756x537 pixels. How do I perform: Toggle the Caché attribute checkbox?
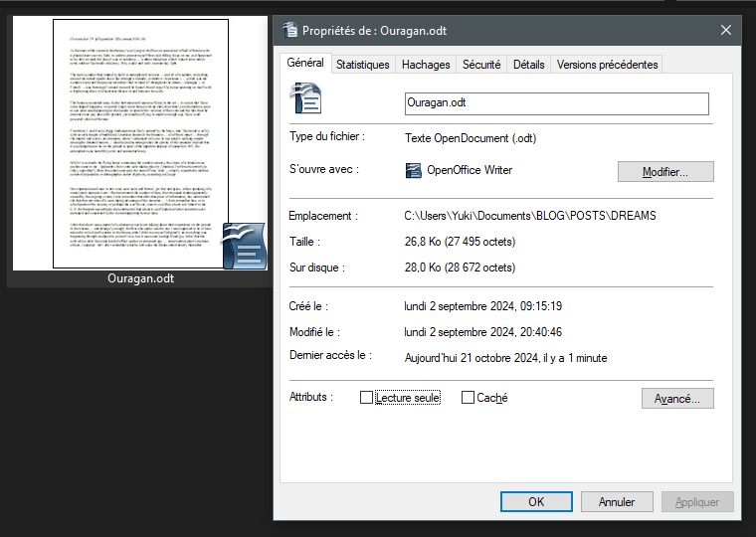(x=469, y=398)
